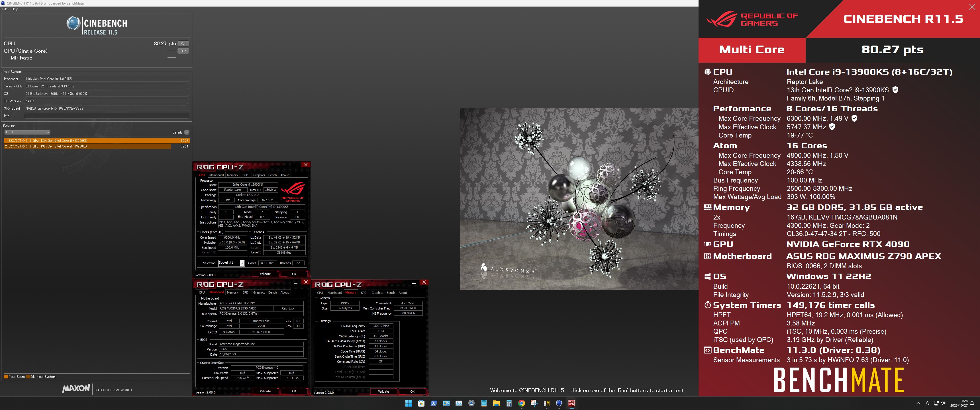
Task: Click the shield icon next to 6300.00 MHz, 1.49 V
Action: tap(854, 118)
